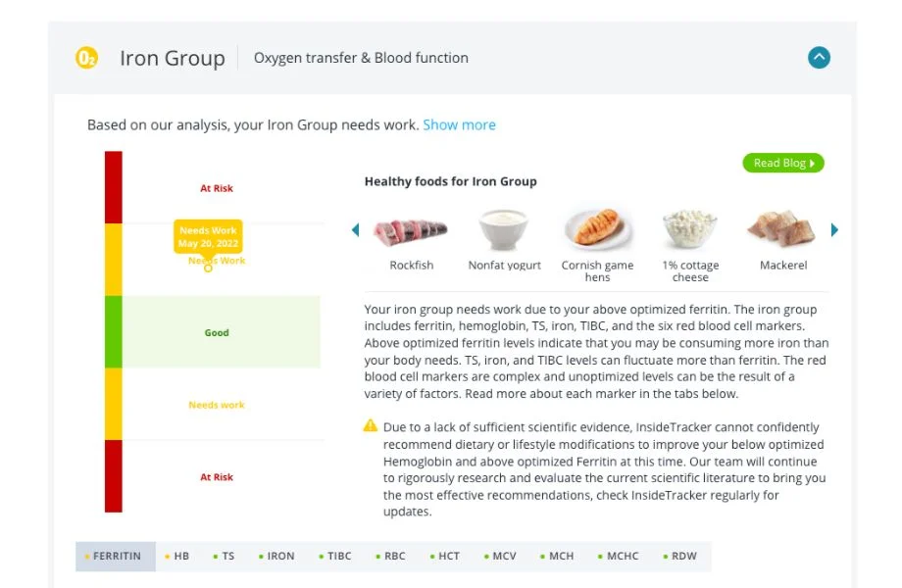This screenshot has height=588, width=902.
Task: Open the IRON biomarker tab
Action: tap(278, 556)
